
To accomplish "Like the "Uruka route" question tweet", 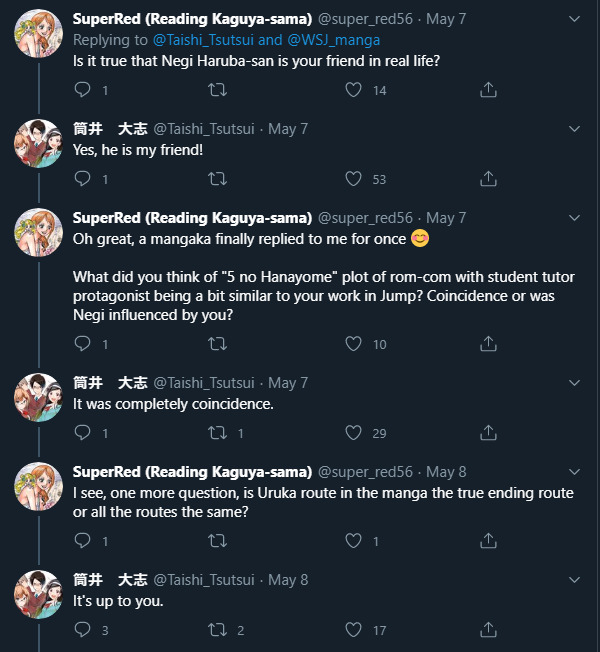I will coord(353,541).
